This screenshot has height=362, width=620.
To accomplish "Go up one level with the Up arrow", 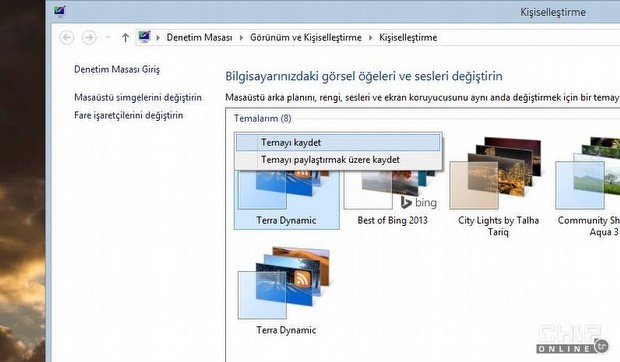I will tap(125, 38).
